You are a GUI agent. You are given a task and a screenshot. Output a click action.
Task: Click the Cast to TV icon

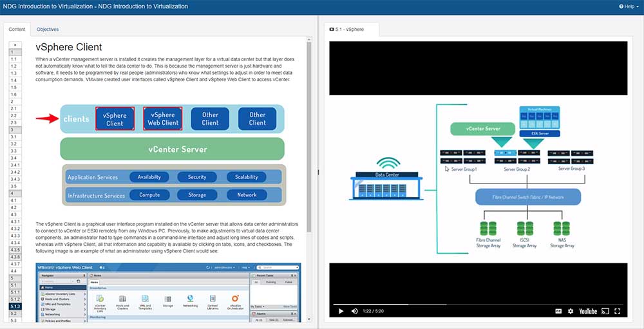(x=605, y=311)
